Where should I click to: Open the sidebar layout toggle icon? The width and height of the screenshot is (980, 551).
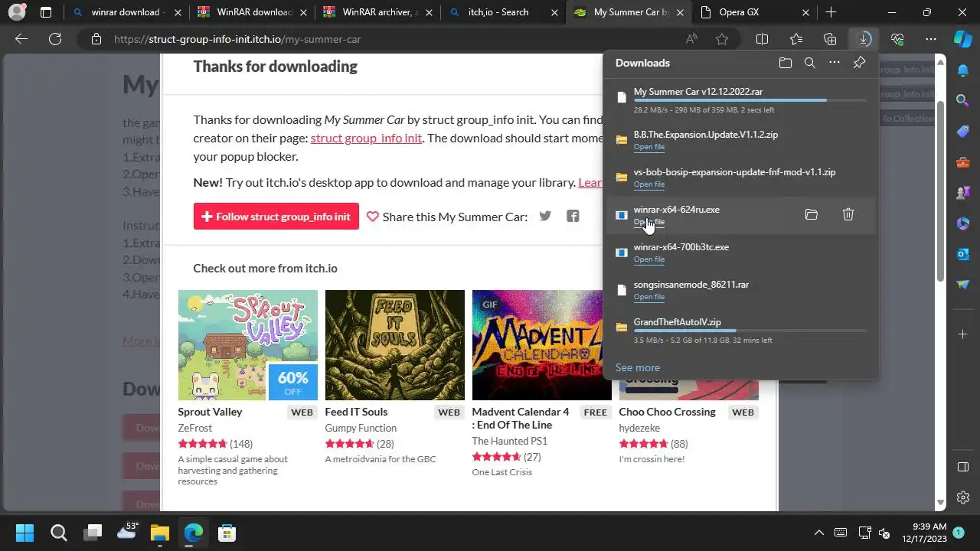point(963,467)
